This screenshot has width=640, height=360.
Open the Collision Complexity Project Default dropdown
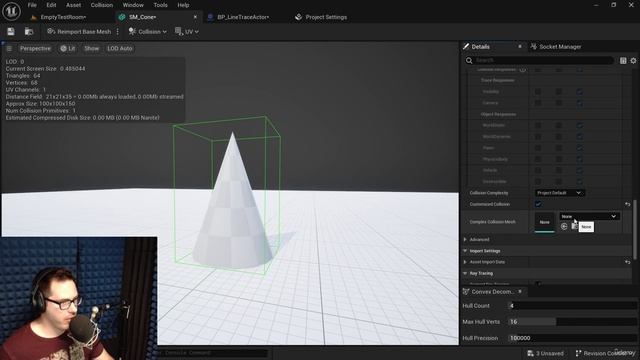559,193
